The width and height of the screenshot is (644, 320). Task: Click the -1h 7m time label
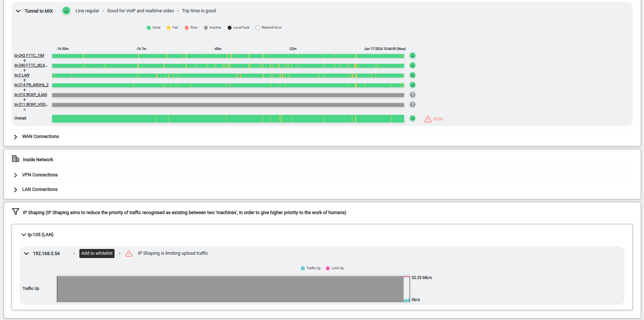pyautogui.click(x=141, y=49)
